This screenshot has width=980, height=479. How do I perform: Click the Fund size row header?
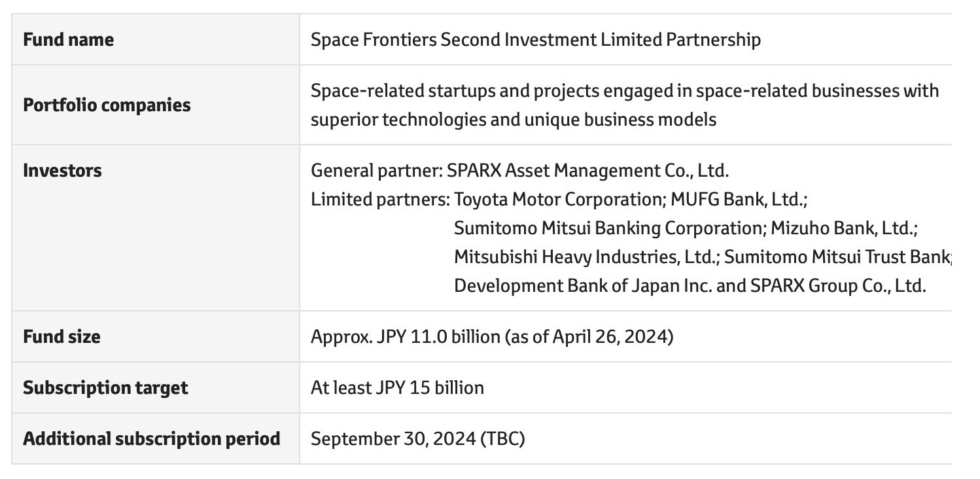point(61,337)
